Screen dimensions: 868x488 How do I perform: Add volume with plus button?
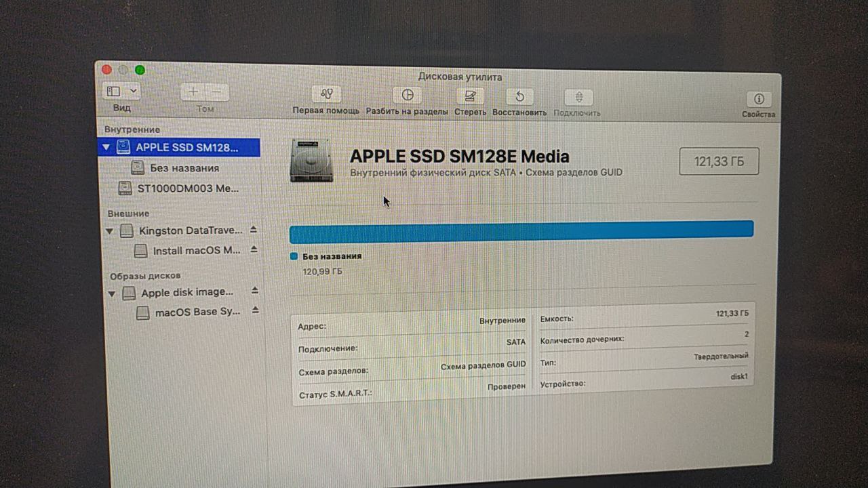click(x=193, y=91)
